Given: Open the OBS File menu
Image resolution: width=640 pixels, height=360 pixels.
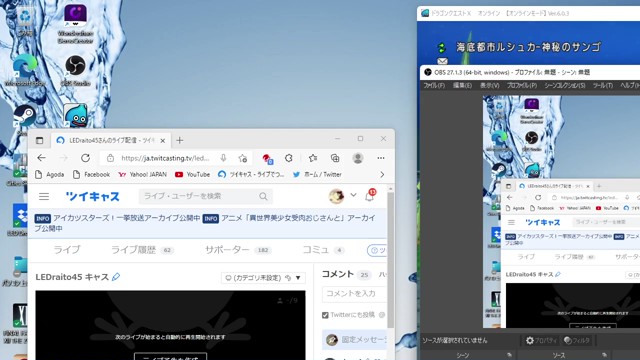Looking at the screenshot, I should (x=434, y=85).
